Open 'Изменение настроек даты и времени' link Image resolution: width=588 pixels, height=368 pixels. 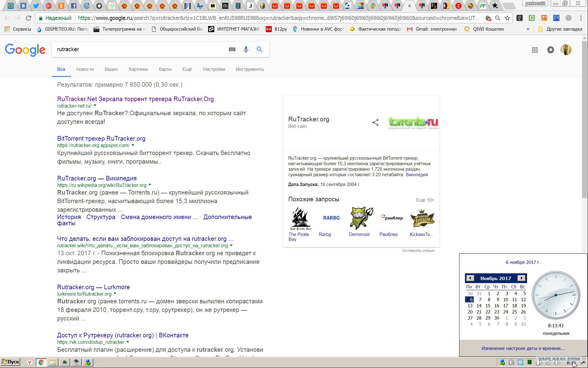[523, 348]
